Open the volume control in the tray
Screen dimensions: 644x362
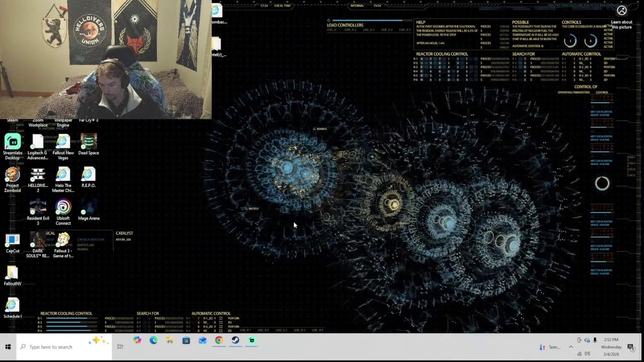click(x=587, y=354)
